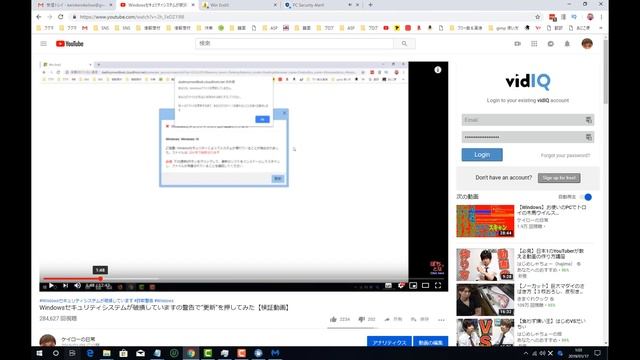
Task: Open the YouTube account avatar menu
Action: [587, 44]
